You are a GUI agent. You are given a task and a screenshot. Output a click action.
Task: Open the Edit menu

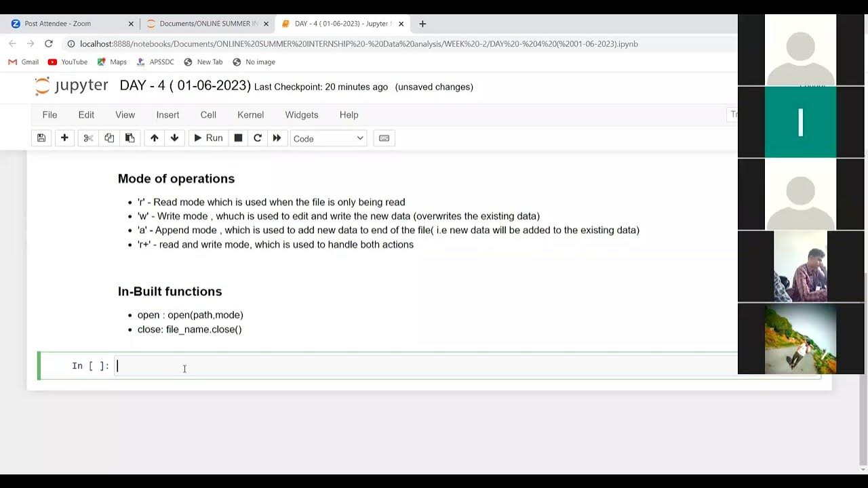[x=86, y=115]
